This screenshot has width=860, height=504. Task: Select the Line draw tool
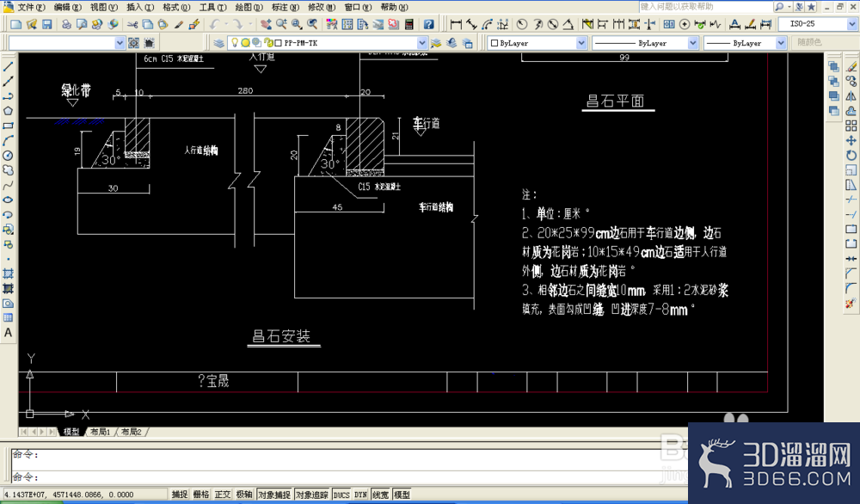(x=9, y=66)
